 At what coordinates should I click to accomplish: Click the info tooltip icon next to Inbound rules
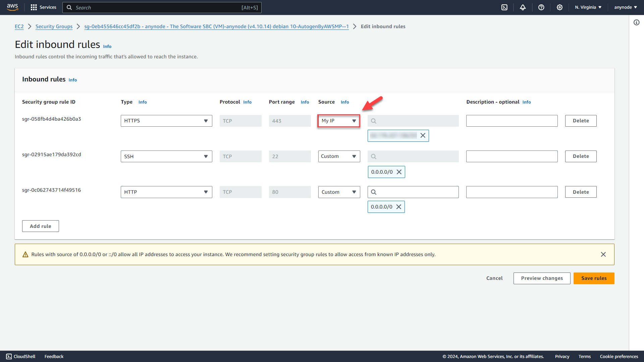(72, 80)
